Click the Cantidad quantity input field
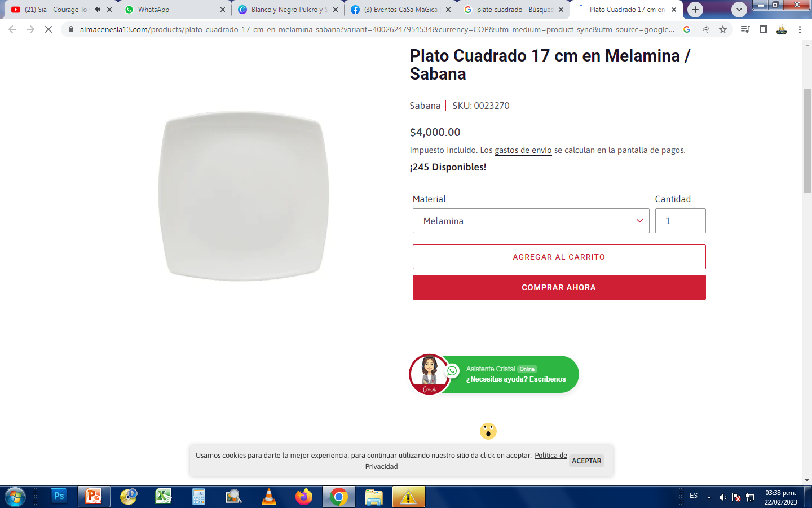The width and height of the screenshot is (812, 508). (680, 221)
